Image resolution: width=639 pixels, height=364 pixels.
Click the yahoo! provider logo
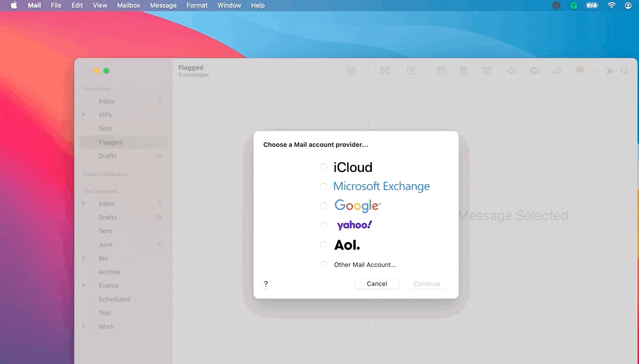[x=355, y=225]
